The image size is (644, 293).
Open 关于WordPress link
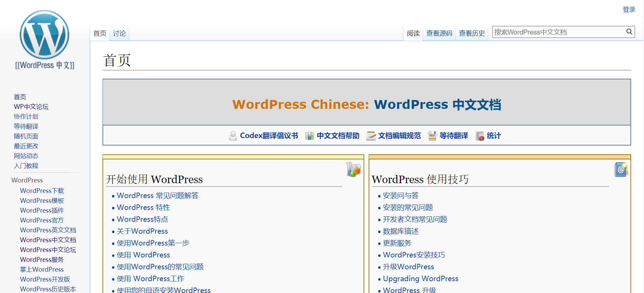[143, 231]
